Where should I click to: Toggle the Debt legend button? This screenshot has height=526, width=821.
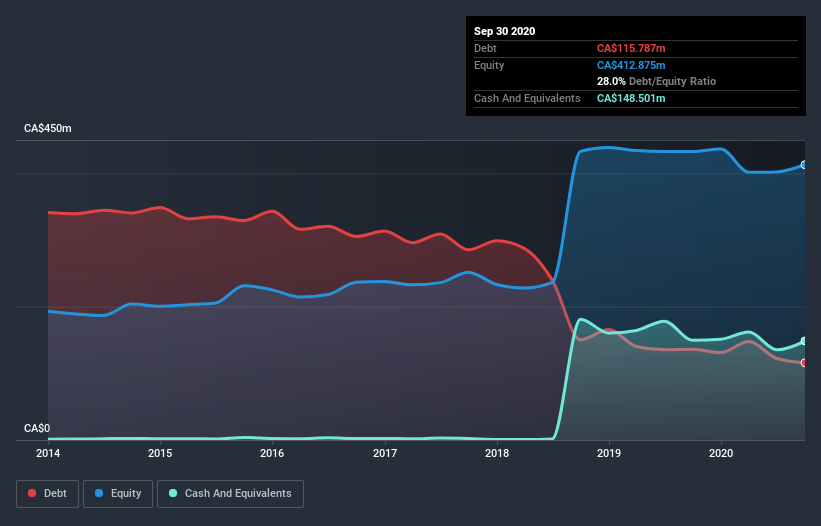[x=47, y=494]
